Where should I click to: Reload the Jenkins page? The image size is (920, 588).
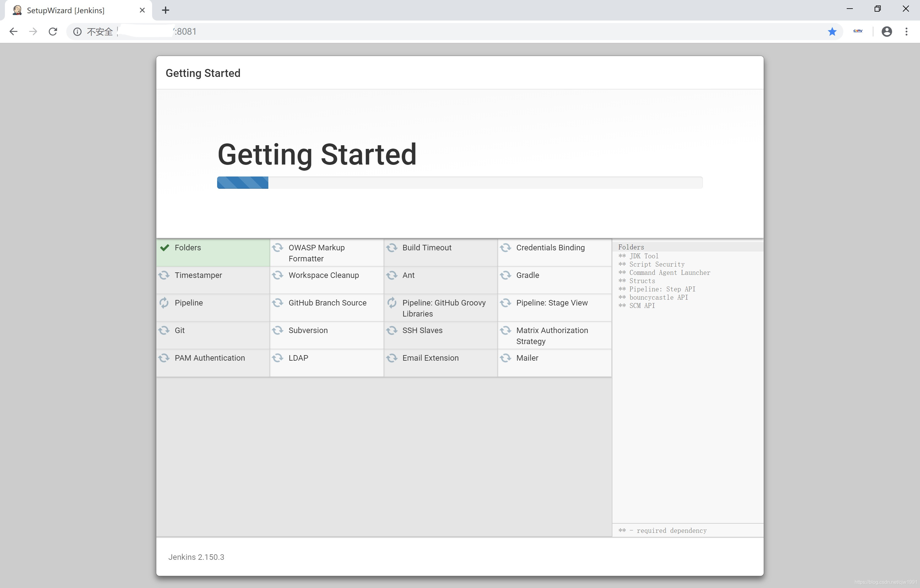[x=53, y=31]
